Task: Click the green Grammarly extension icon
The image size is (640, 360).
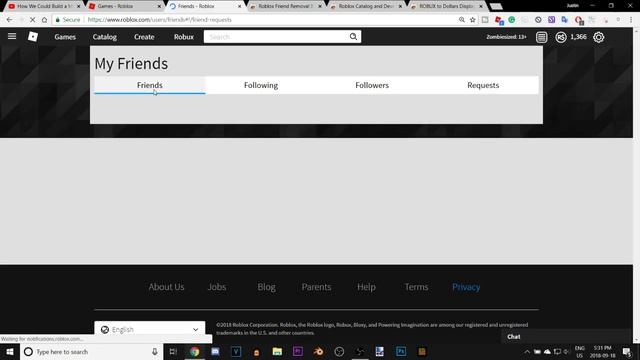Action: click(511, 20)
